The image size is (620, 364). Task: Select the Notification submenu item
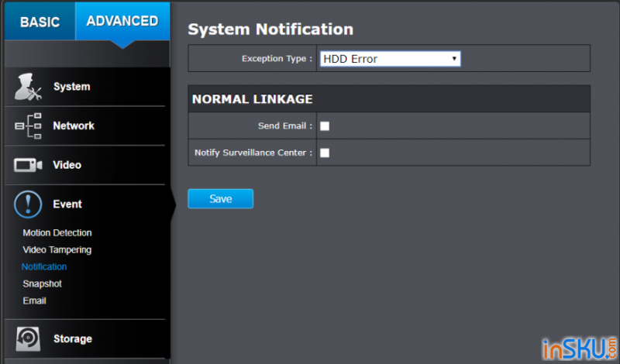tap(44, 266)
